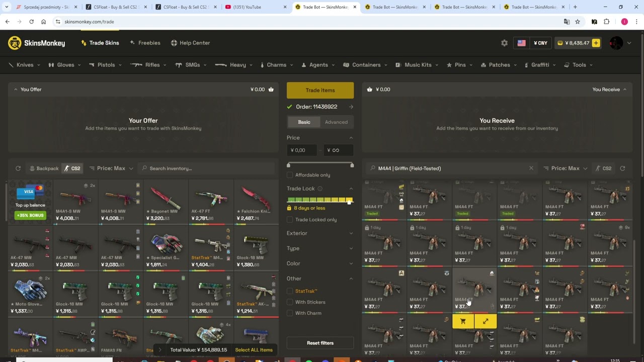Expand the Type filter section

(x=320, y=248)
